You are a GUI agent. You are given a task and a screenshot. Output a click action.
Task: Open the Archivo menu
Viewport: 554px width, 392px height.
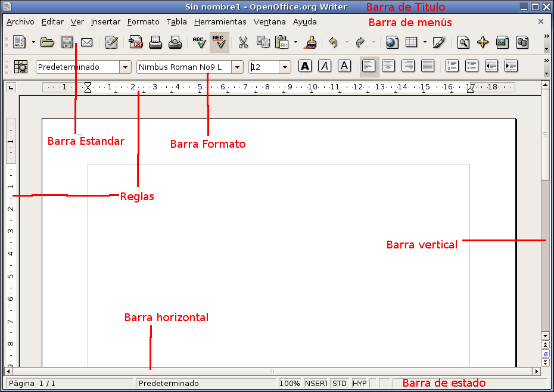coord(20,22)
